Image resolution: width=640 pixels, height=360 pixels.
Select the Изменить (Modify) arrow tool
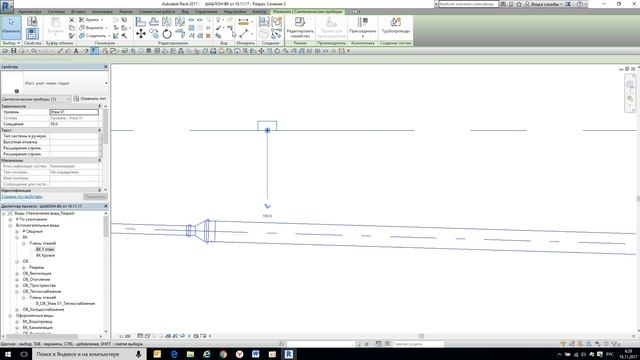coord(11,27)
